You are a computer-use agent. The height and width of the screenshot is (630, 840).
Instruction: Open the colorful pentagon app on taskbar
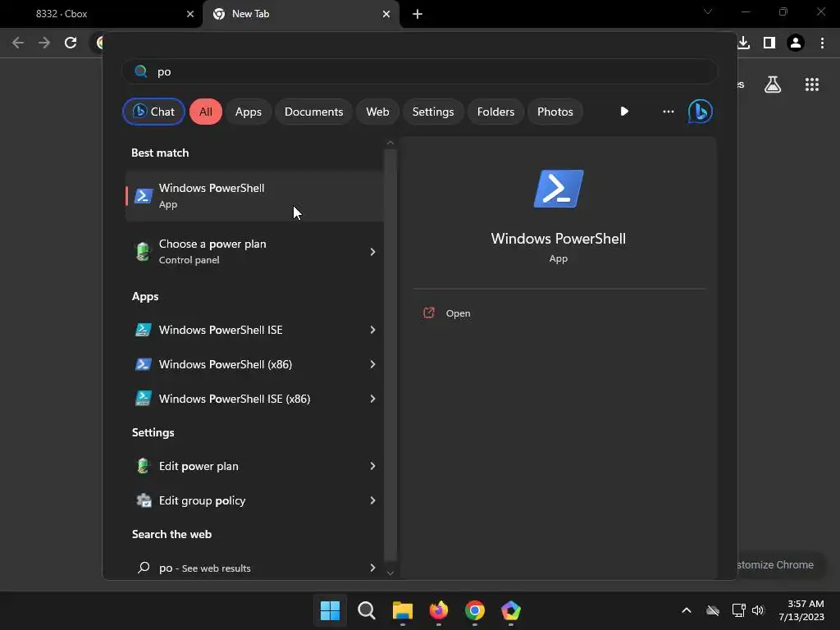[510, 610]
